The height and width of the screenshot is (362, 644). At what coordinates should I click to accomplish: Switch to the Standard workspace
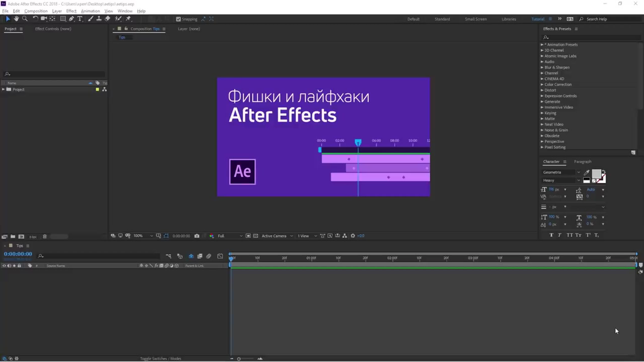tap(442, 19)
